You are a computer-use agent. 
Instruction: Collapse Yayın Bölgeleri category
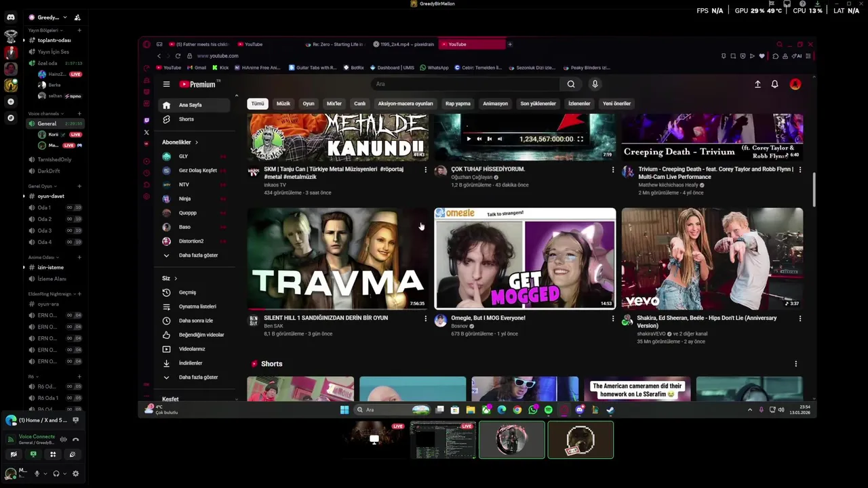45,30
